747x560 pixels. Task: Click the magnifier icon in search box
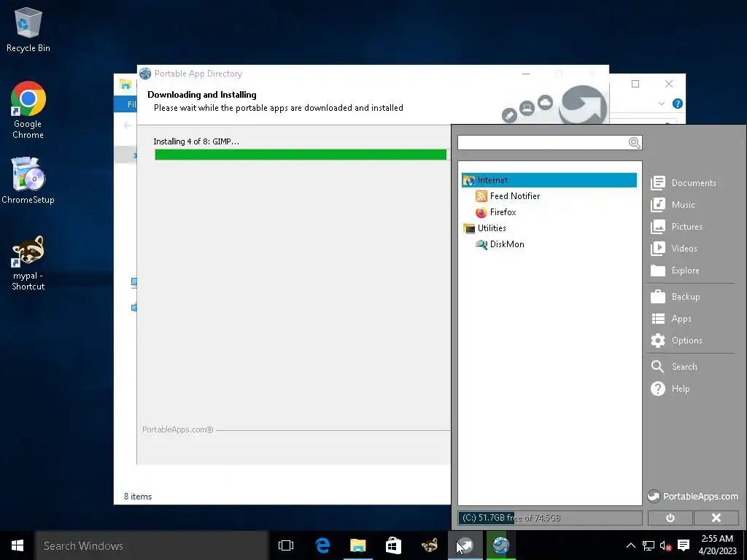pos(634,142)
